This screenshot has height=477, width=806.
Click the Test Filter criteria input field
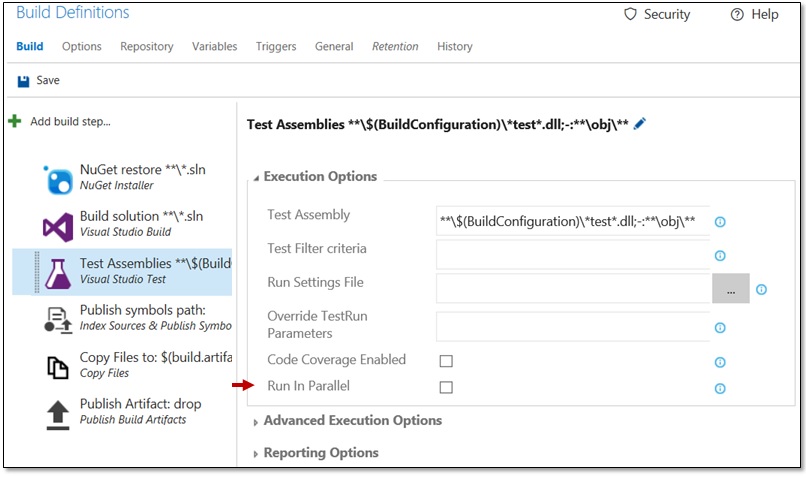[572, 255]
